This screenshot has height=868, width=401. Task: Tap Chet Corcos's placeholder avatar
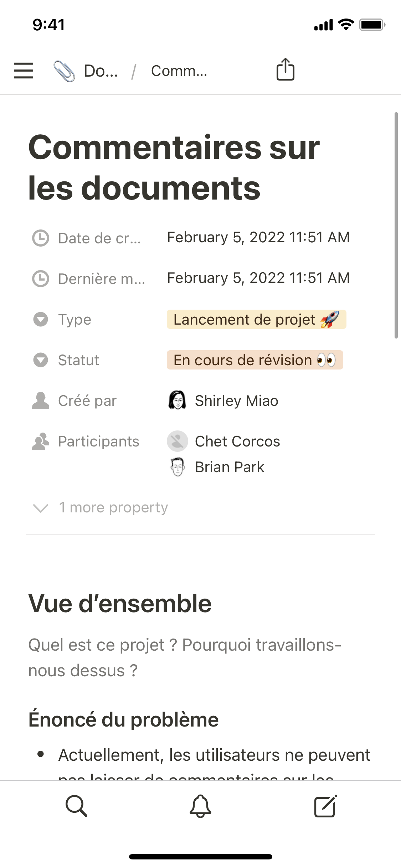click(177, 441)
